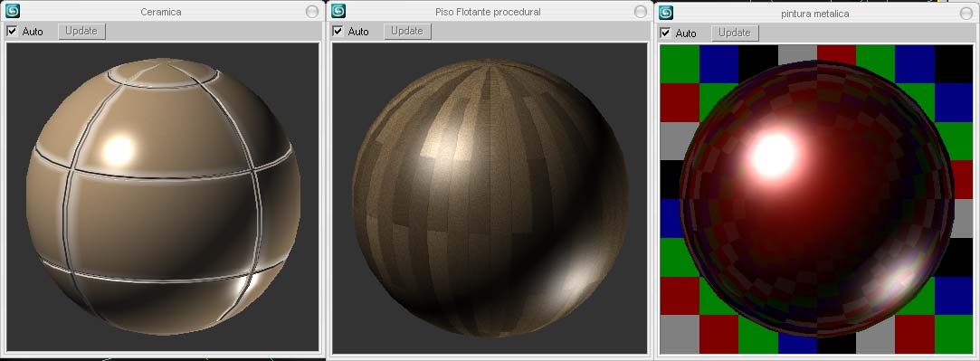980x361 pixels.
Task: Click the Ceramica title text
Action: [x=162, y=11]
